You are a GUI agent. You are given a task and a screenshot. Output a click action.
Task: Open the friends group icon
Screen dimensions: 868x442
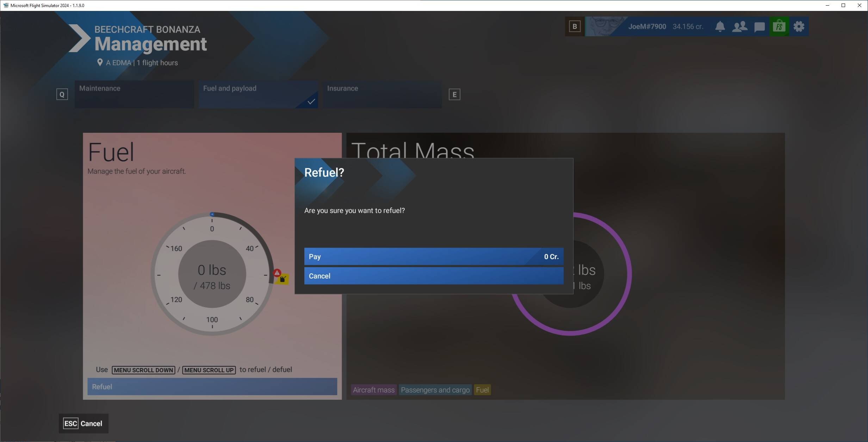click(x=739, y=26)
